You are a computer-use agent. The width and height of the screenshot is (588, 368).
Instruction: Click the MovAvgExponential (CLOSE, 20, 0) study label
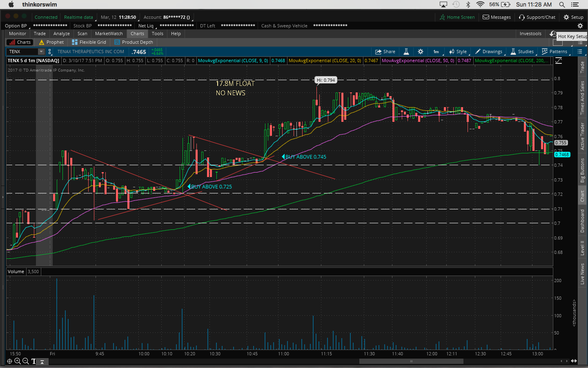325,61
